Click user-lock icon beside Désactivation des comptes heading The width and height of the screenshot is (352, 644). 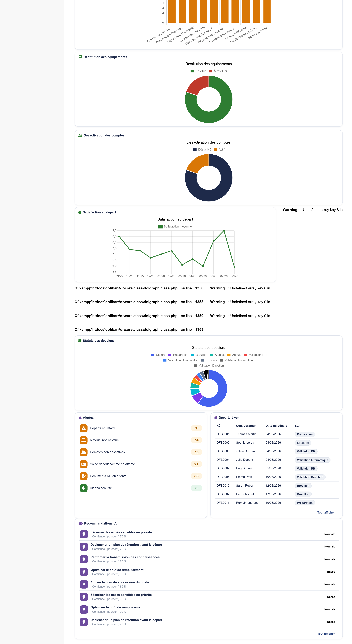pos(80,135)
